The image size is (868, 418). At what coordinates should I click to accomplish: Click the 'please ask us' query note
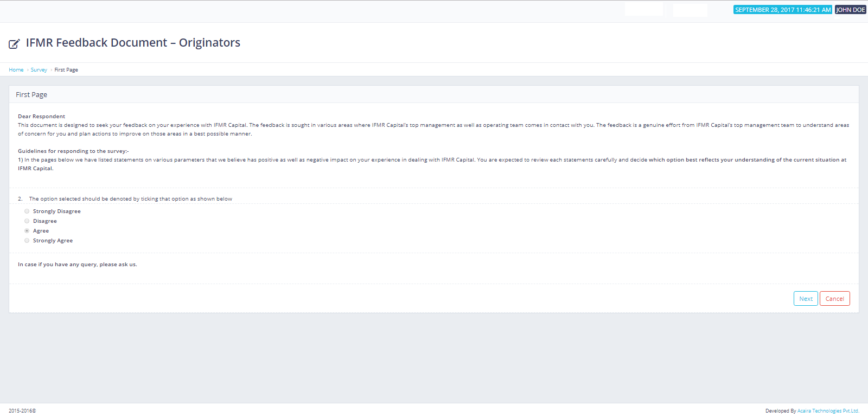77,265
